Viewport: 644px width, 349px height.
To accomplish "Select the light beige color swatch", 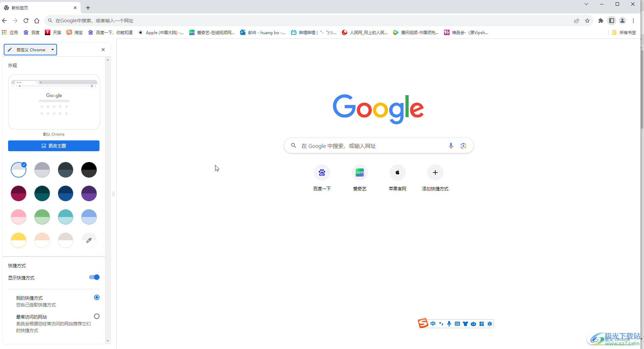I will 65,240.
